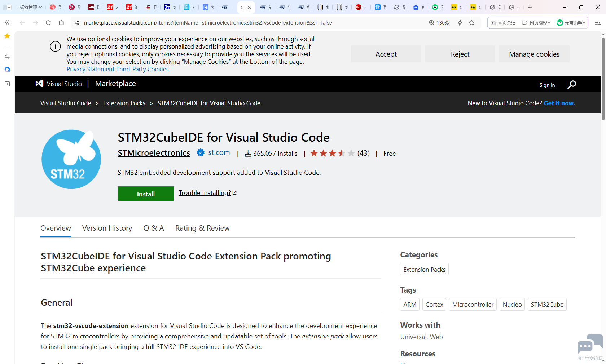Reload the Marketplace page
Viewport: 606px width, 364px height.
click(48, 23)
